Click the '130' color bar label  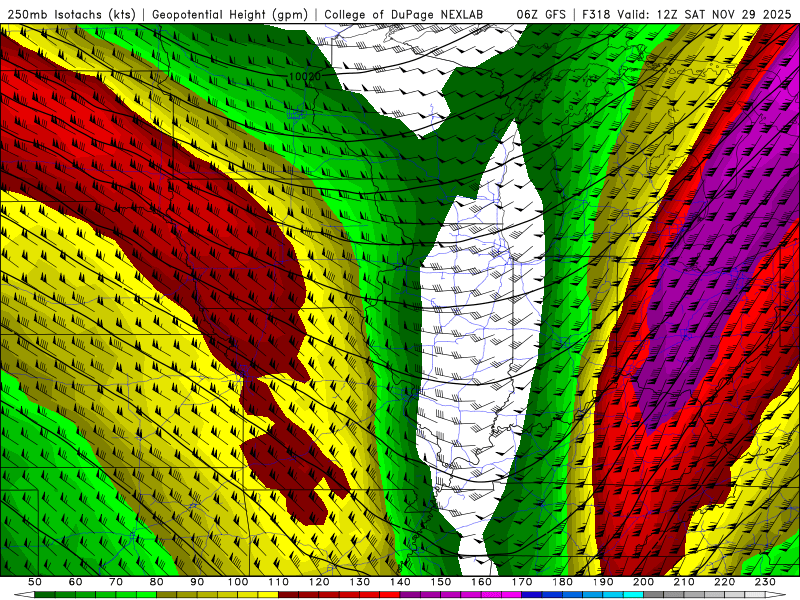pyautogui.click(x=360, y=582)
